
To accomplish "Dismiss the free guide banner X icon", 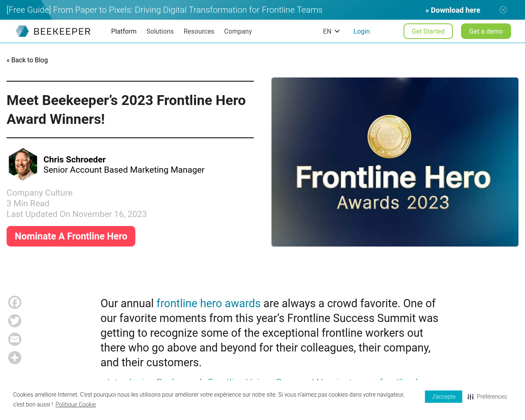I will point(503,10).
